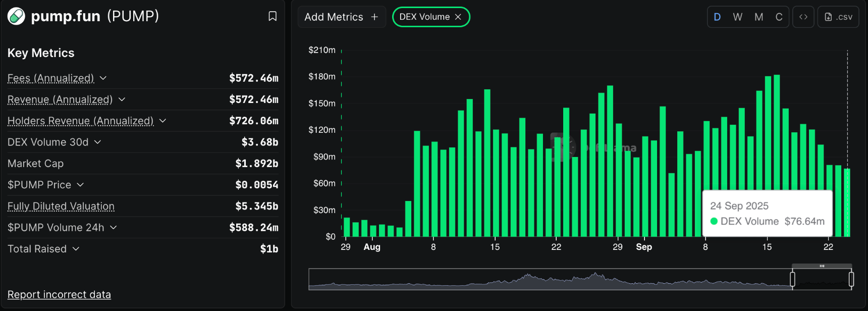Expand DEX Volume 30d chevron

click(97, 142)
